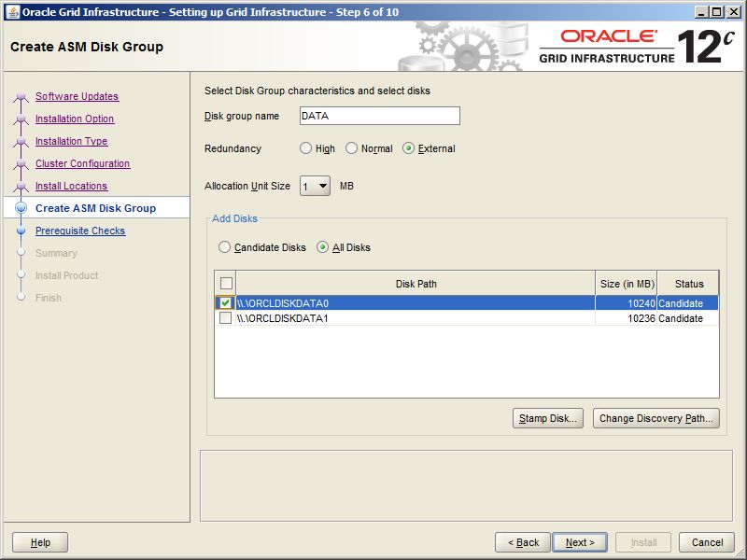The width and height of the screenshot is (747, 560).
Task: Close the installer window
Action: [733, 12]
